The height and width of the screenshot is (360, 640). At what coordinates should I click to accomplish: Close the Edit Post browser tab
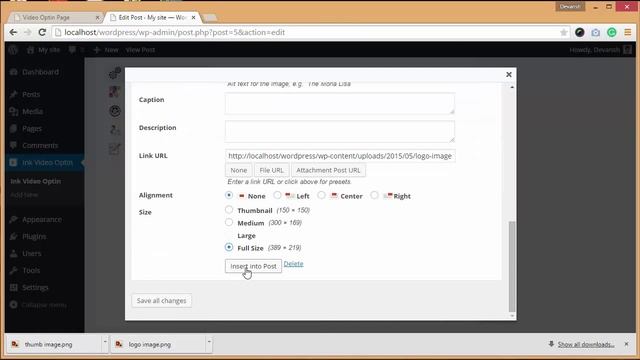pos(193,18)
